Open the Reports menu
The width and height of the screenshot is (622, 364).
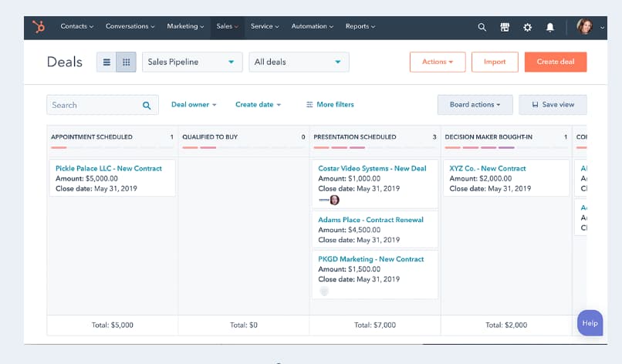tap(360, 26)
